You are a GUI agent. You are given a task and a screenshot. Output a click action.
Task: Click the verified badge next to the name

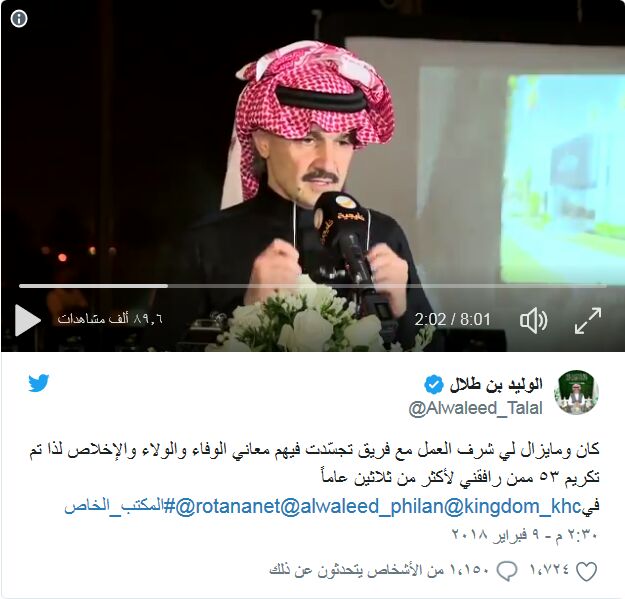[433, 385]
